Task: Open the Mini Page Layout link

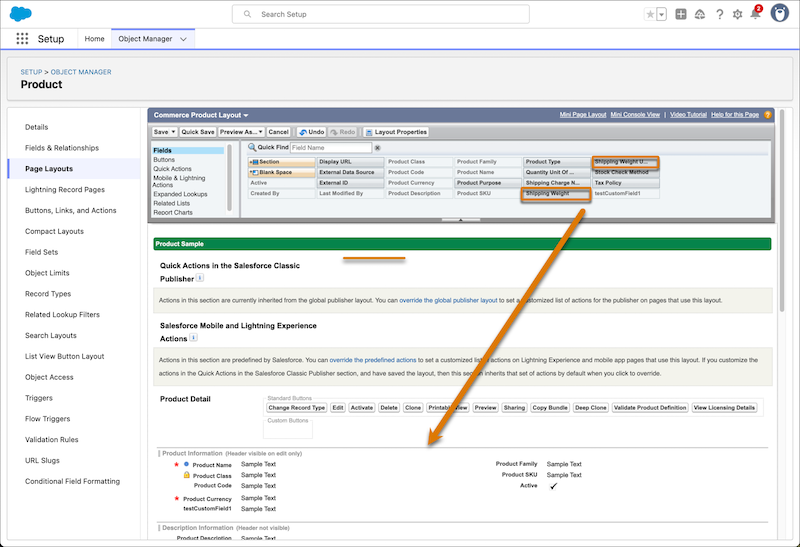Action: (583, 115)
